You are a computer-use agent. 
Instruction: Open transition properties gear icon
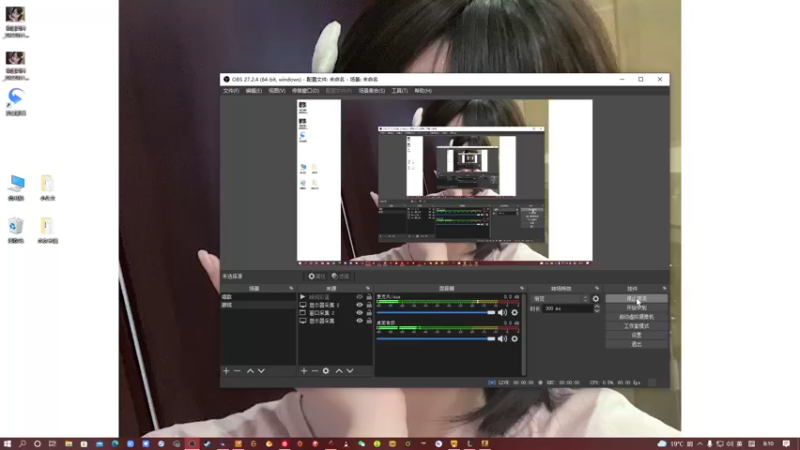point(595,299)
